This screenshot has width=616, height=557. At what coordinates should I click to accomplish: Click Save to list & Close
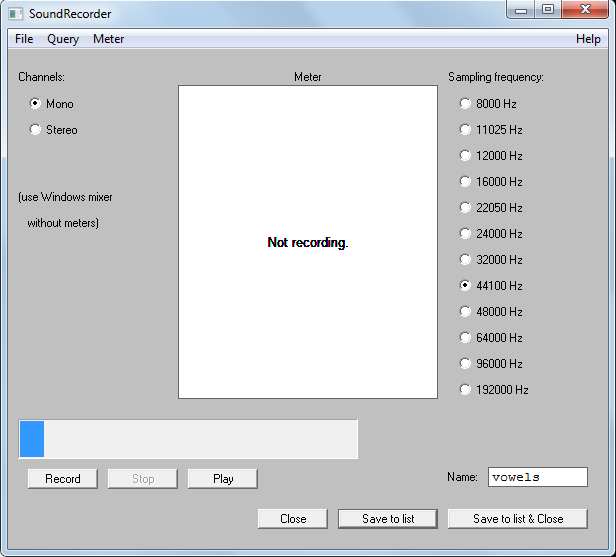[x=518, y=519]
